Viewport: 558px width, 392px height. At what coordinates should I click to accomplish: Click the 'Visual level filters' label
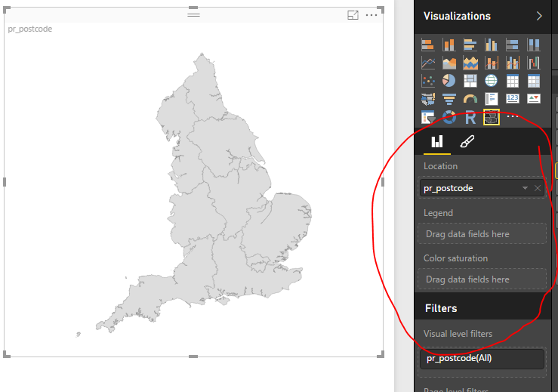click(x=458, y=334)
